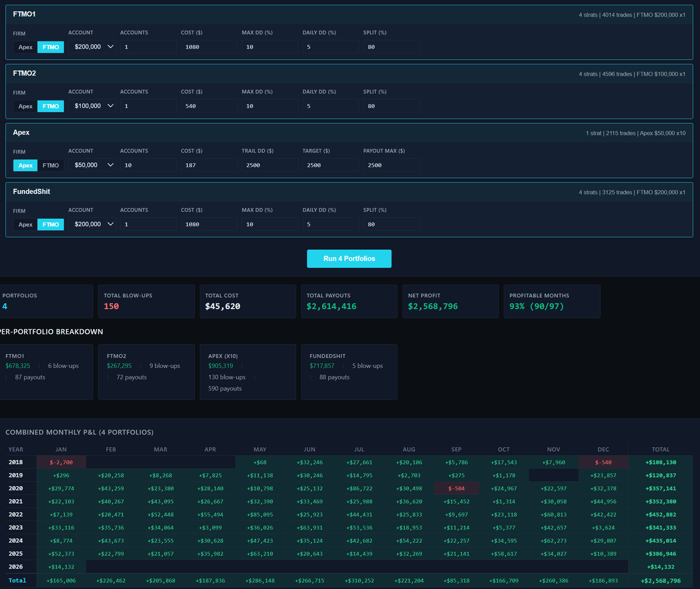
Task: Select Apex firm in FTMO2 portfolio
Action: click(25, 106)
